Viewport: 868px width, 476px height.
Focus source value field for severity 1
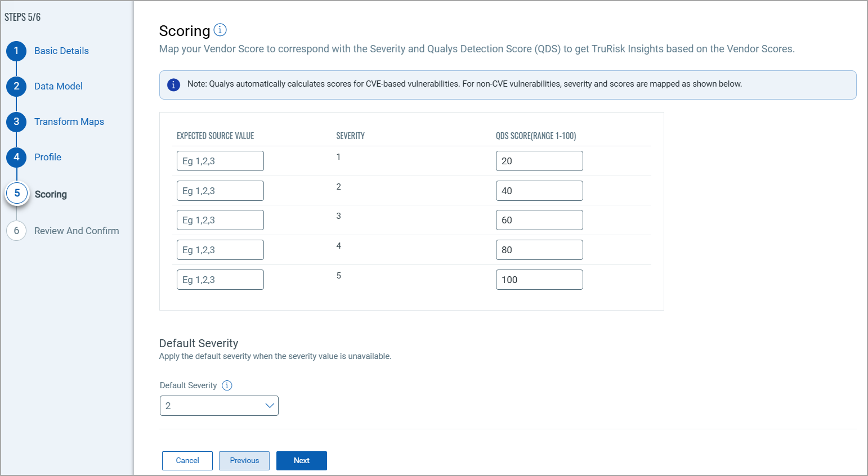220,161
